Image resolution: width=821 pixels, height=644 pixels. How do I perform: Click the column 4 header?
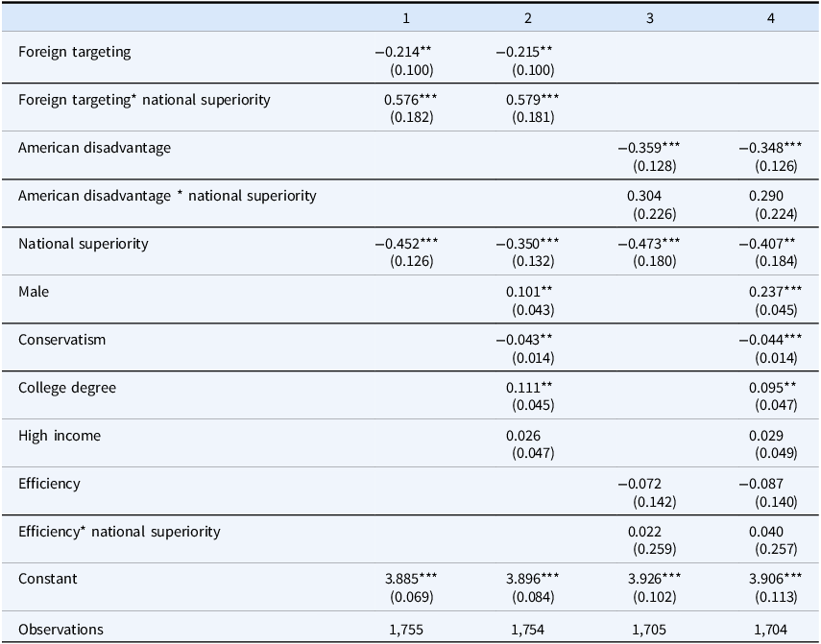[771, 18]
